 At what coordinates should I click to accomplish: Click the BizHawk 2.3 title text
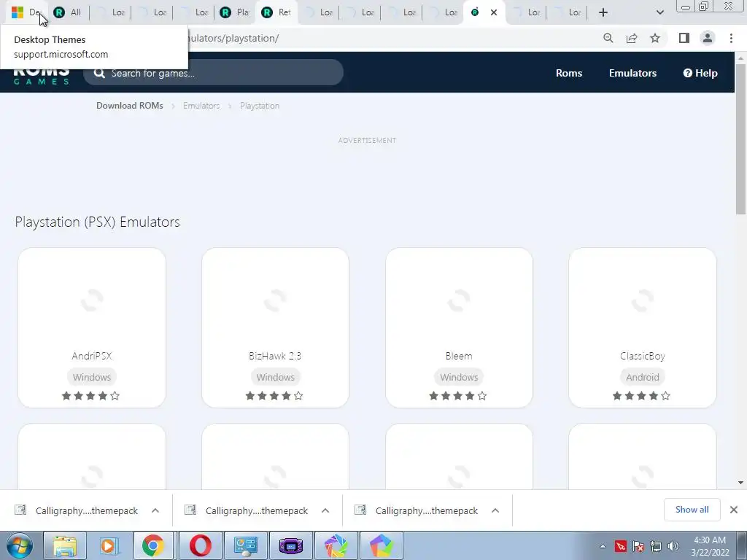point(275,356)
